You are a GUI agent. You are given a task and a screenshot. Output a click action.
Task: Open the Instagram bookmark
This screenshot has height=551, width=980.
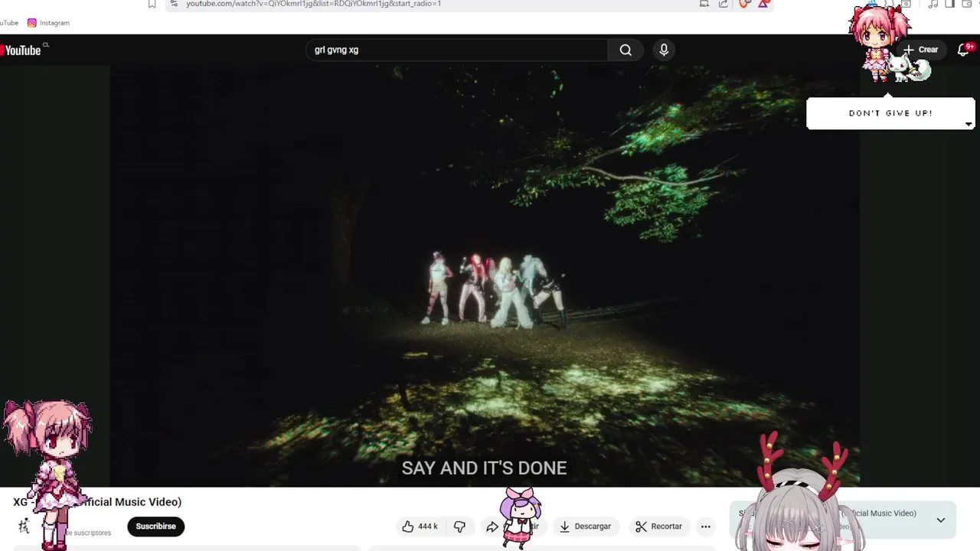tap(48, 23)
